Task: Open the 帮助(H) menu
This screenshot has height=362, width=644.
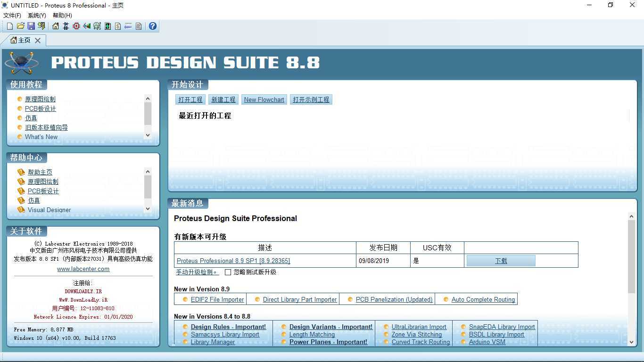Action: tap(62, 16)
